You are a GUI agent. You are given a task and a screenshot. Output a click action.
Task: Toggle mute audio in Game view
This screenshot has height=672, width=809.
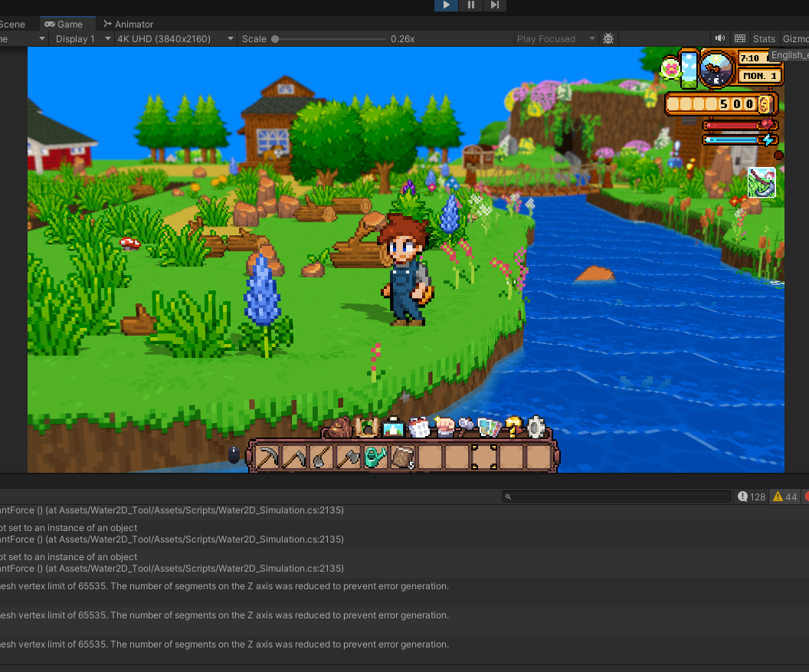pos(720,38)
